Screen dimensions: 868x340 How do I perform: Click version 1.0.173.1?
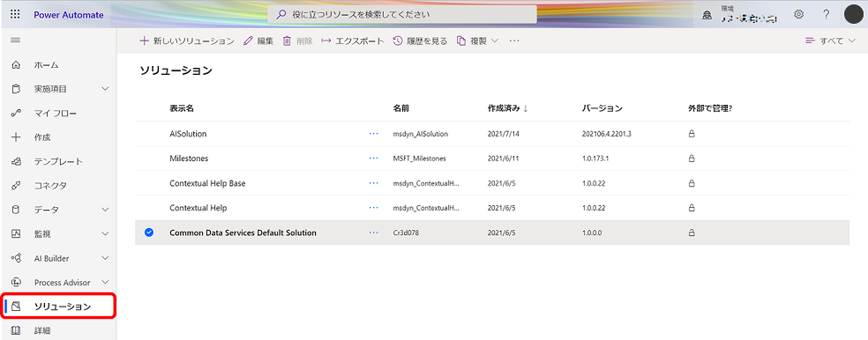pyautogui.click(x=595, y=159)
